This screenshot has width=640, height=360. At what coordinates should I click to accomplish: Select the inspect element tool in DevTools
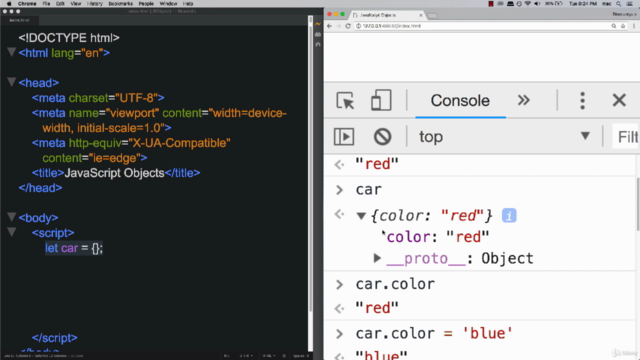(345, 100)
